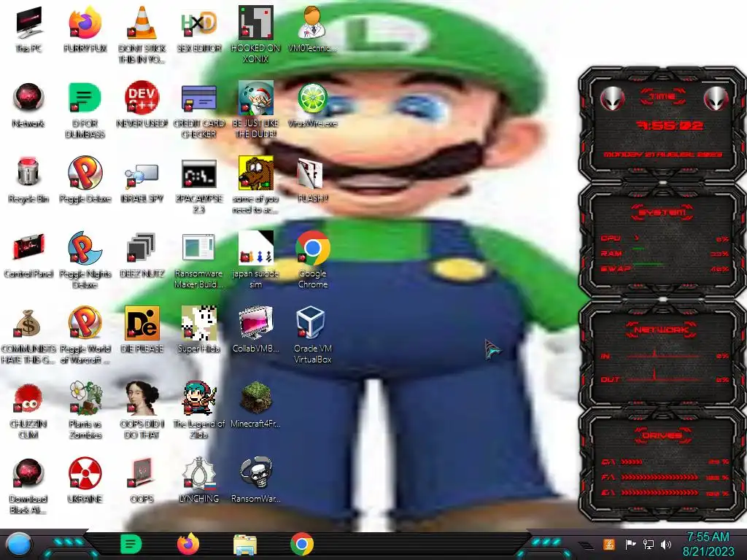
Task: Click the NETWORK widget header
Action: [662, 329]
